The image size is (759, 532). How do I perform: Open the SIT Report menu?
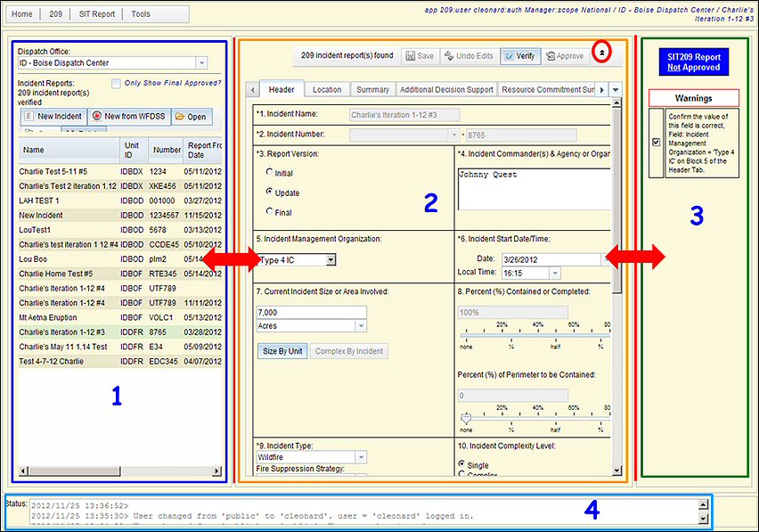(x=97, y=14)
